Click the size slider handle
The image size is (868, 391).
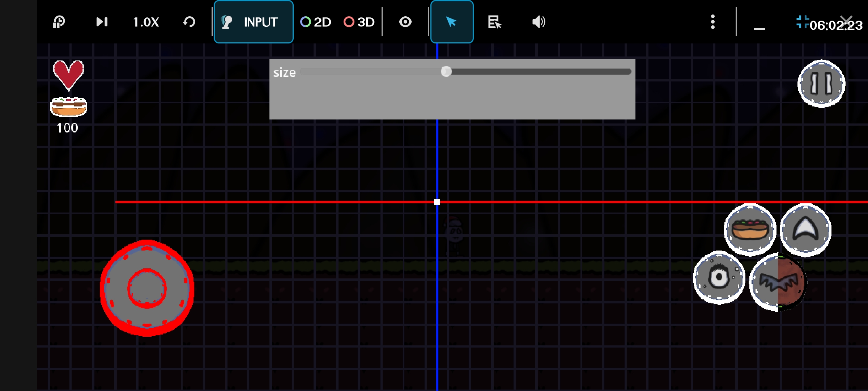[x=446, y=72]
